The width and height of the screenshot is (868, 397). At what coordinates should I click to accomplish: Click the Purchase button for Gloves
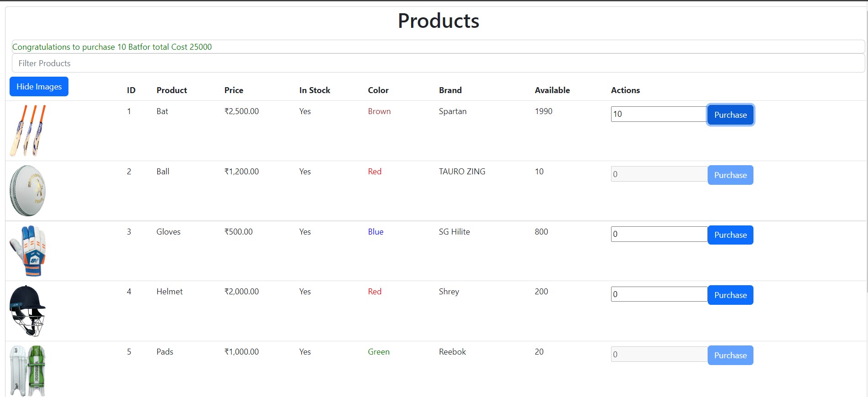tap(730, 235)
